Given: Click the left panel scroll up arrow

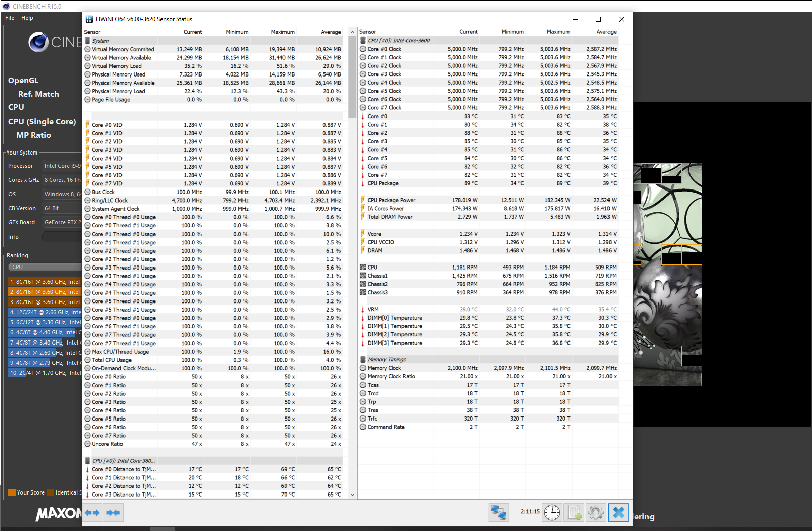Looking at the screenshot, I should click(352, 32).
